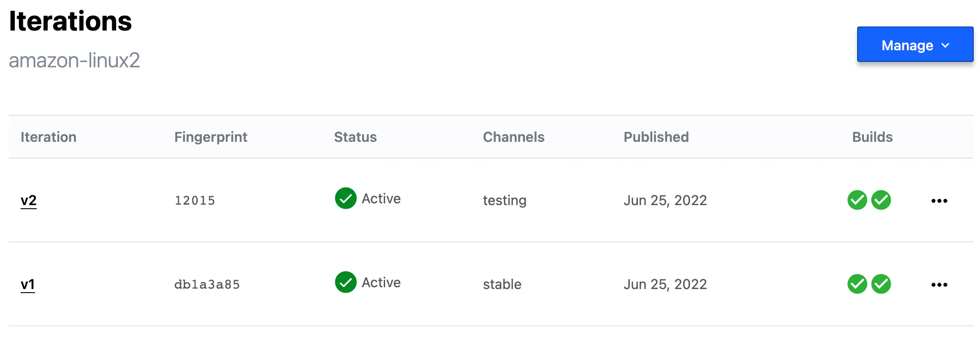Click the Jun 25, 2022 published date for v1
Image resolution: width=980 pixels, height=342 pixels.
pos(665,284)
